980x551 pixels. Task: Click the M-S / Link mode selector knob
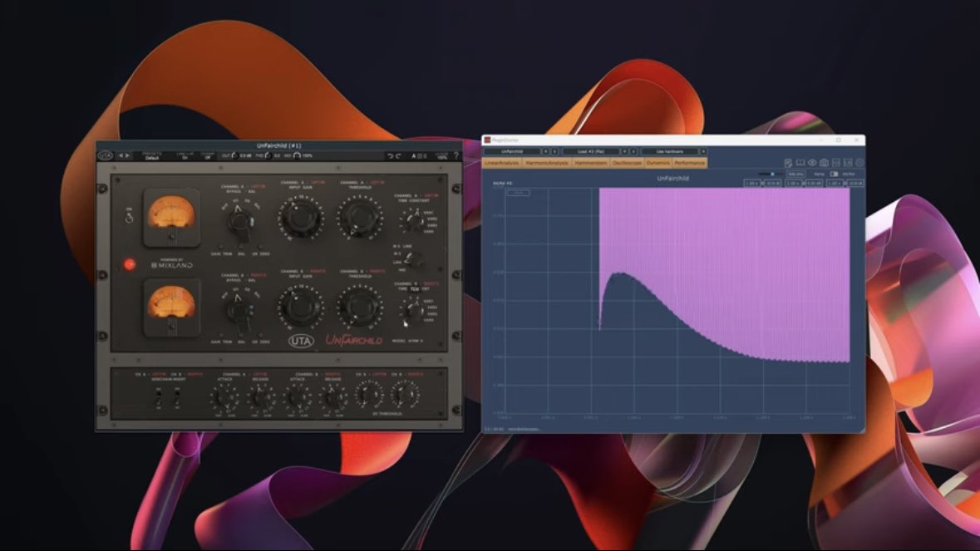(412, 258)
